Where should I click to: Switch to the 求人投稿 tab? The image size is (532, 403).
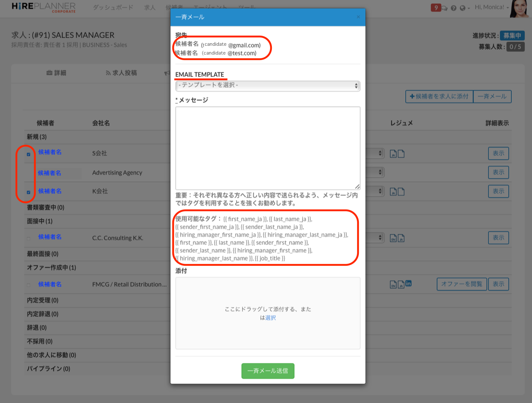(x=121, y=73)
